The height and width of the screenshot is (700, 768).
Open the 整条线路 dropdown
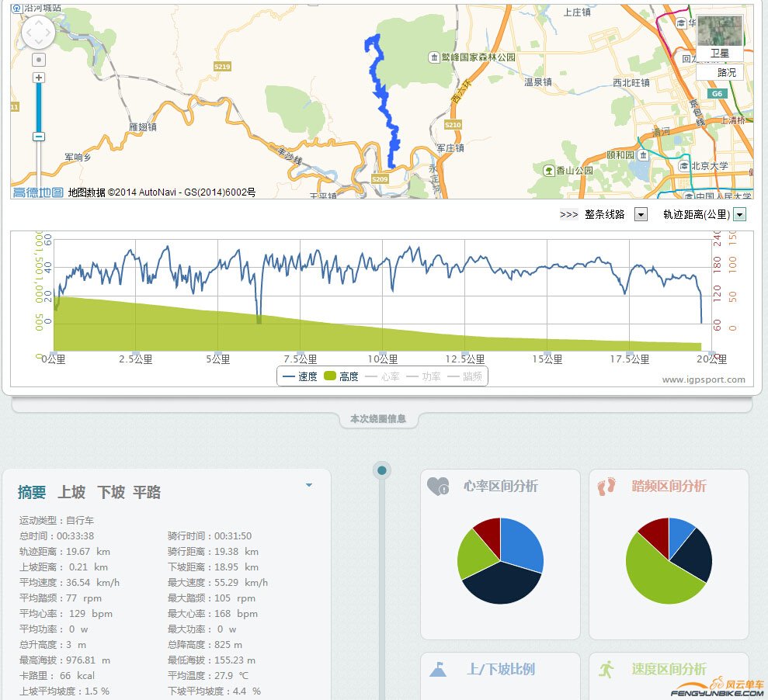641,214
